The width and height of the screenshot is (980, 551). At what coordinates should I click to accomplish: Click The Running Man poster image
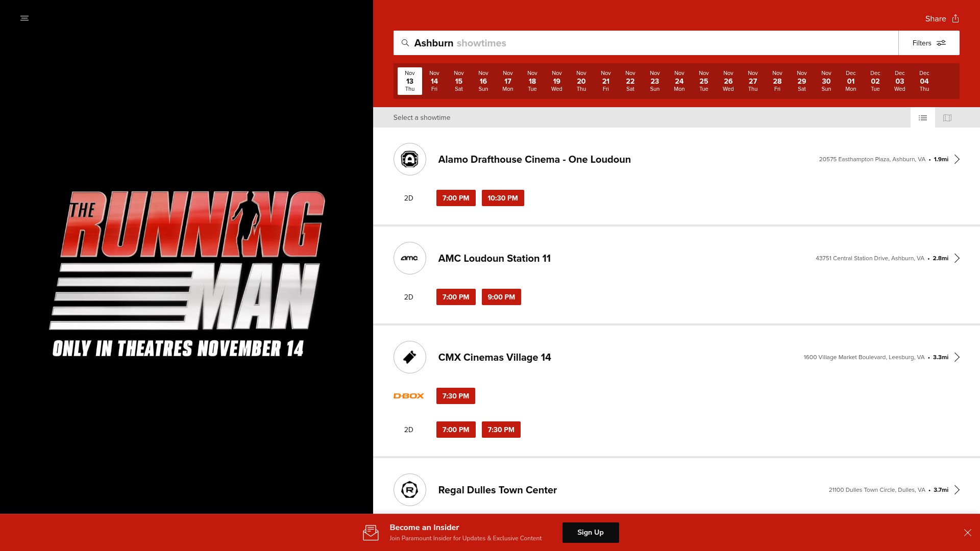[187, 274]
